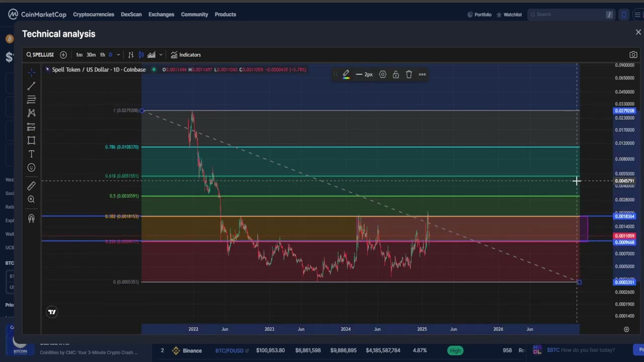This screenshot has height=362, width=644.
Task: Select the XABCD pattern tool
Action: click(31, 113)
